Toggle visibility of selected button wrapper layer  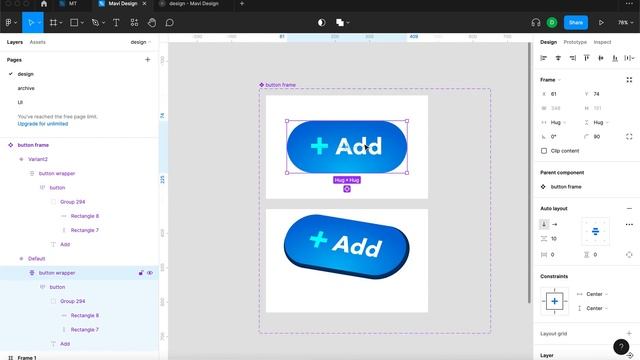pyautogui.click(x=150, y=273)
